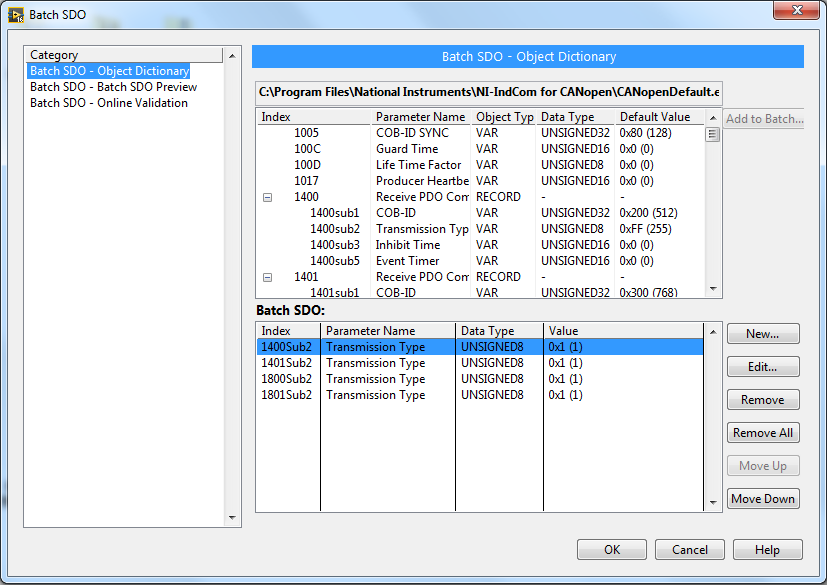This screenshot has height=585, width=827.
Task: Click the Cancel button
Action: coord(689,550)
